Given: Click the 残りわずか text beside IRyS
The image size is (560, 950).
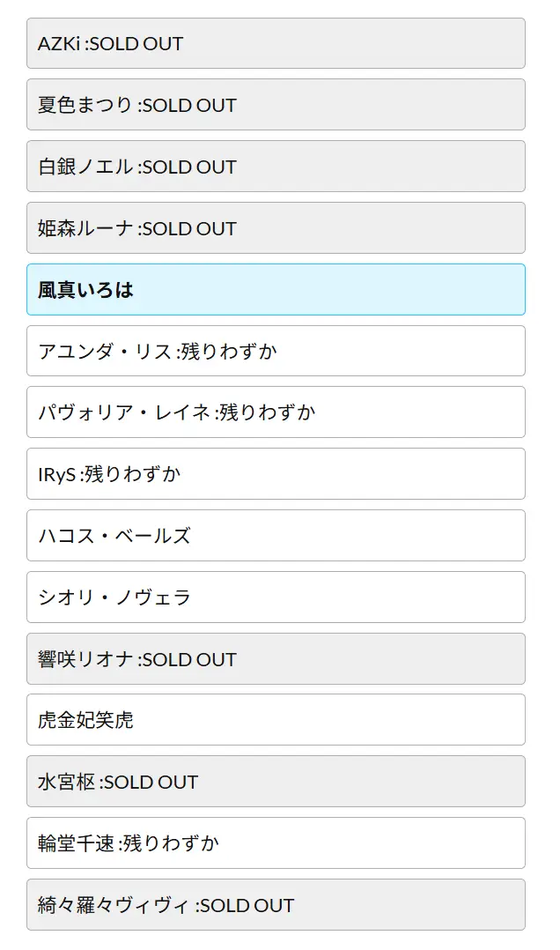Looking at the screenshot, I should coord(133,474).
